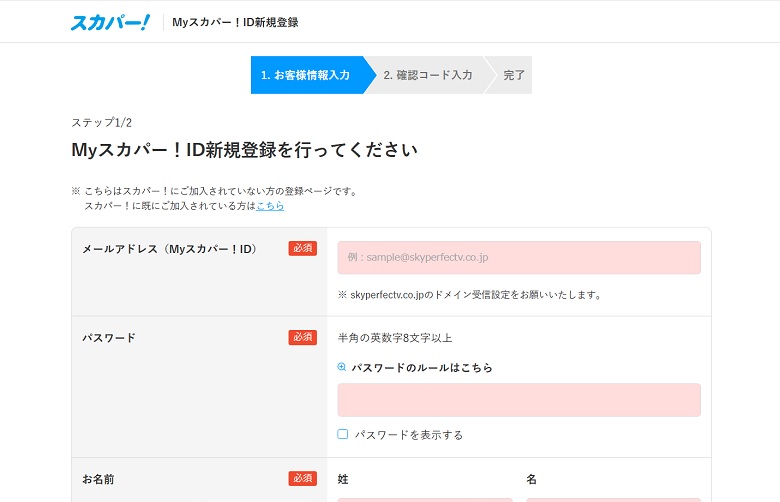Select step 2. 確認コード入力 in progress bar
780x502 pixels.
tap(428, 75)
